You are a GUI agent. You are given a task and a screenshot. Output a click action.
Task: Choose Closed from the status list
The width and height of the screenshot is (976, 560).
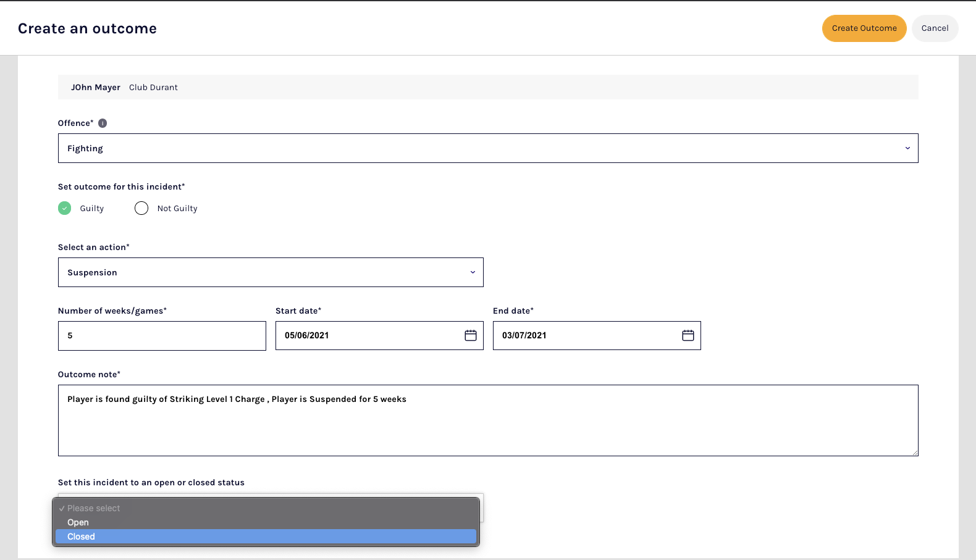[266, 537]
